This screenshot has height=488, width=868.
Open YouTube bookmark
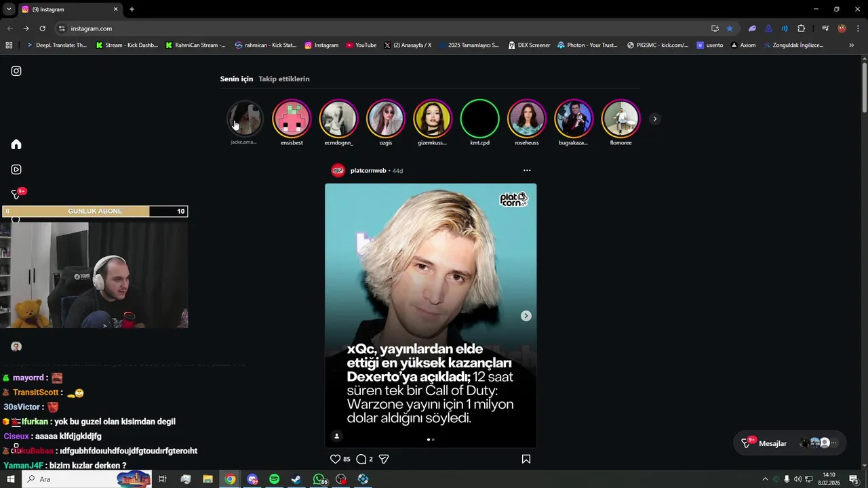pos(361,45)
